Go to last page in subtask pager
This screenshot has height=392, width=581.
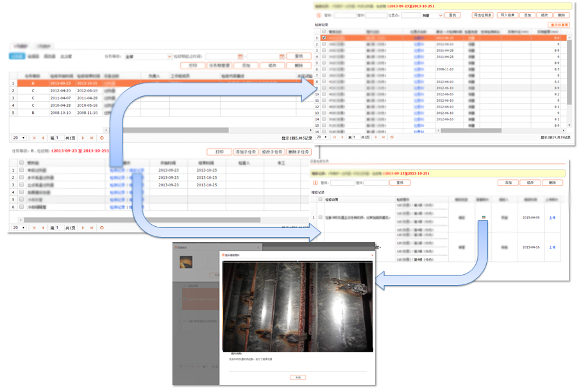[92, 227]
